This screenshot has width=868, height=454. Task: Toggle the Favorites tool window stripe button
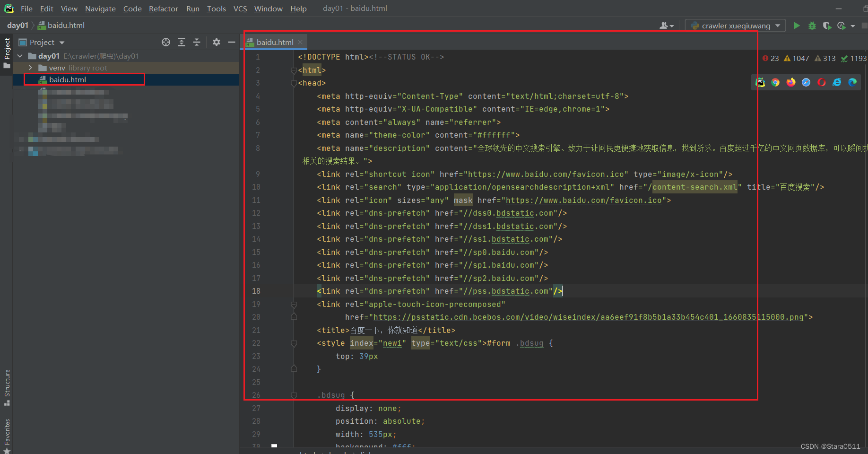(x=7, y=436)
